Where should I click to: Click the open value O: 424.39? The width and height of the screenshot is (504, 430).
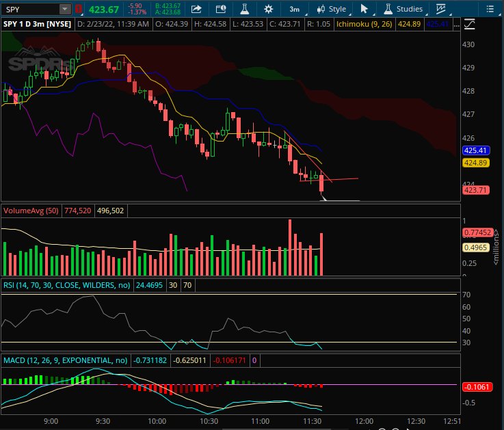(172, 24)
